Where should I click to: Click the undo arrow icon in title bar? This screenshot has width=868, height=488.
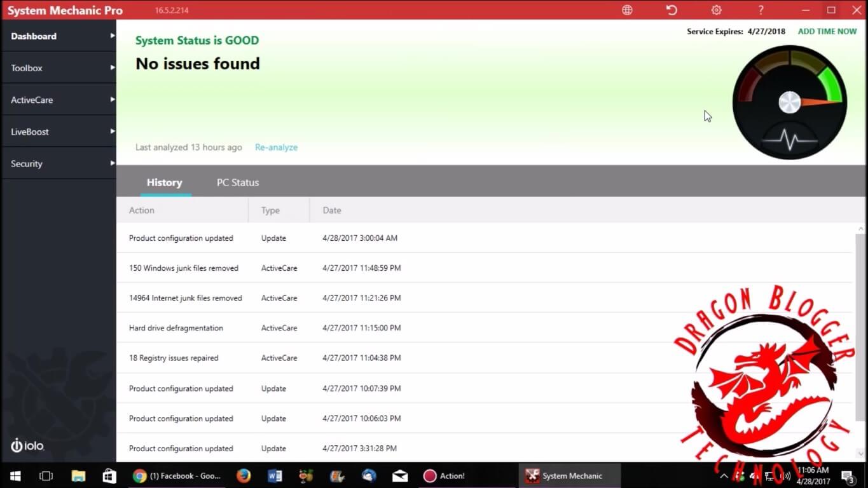672,10
